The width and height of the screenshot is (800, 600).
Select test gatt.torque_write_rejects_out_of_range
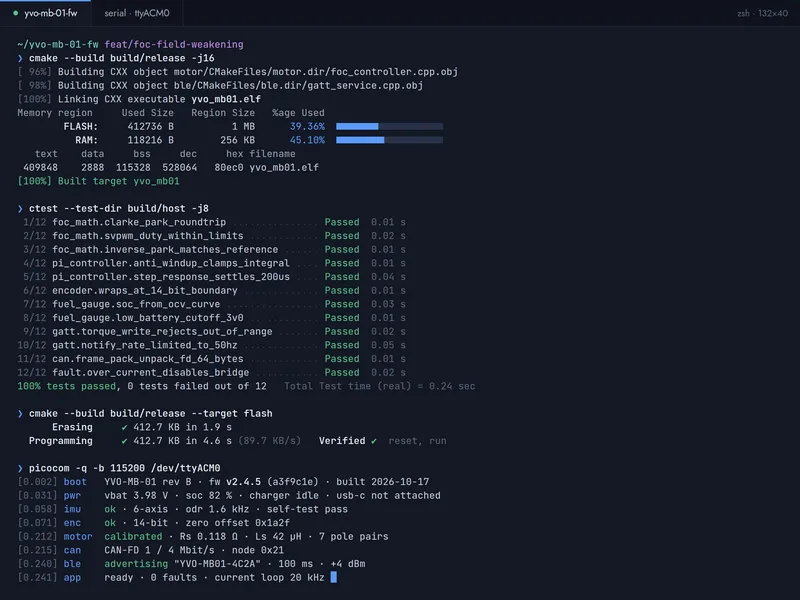pos(162,332)
